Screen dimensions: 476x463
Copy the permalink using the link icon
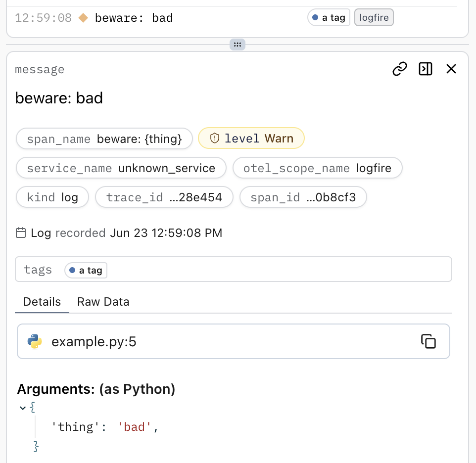coord(399,69)
